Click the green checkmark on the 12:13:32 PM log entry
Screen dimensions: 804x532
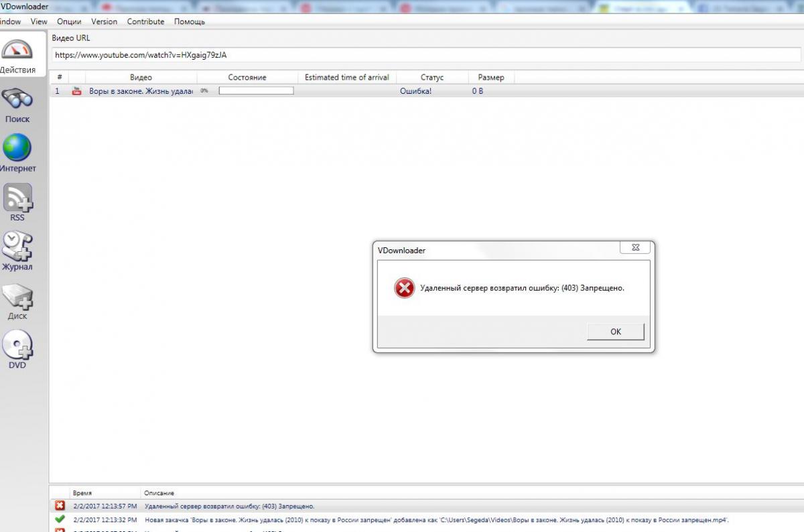pos(60,519)
